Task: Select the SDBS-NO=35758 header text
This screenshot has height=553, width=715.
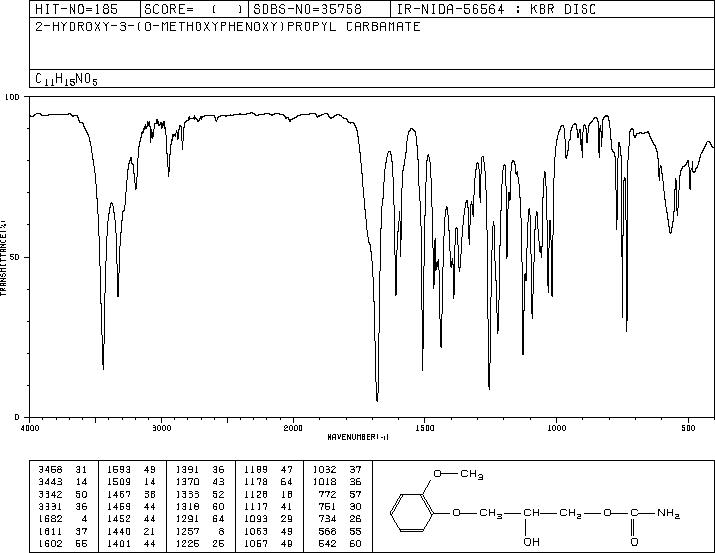Action: click(x=307, y=9)
